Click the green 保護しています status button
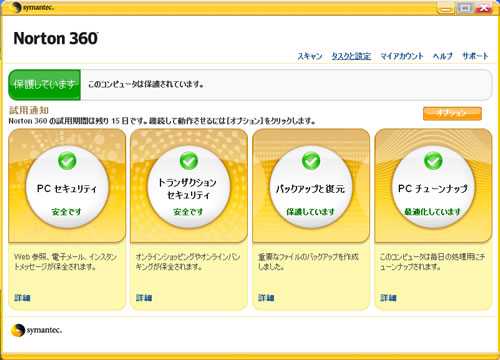The width and height of the screenshot is (500, 360). coord(44,85)
